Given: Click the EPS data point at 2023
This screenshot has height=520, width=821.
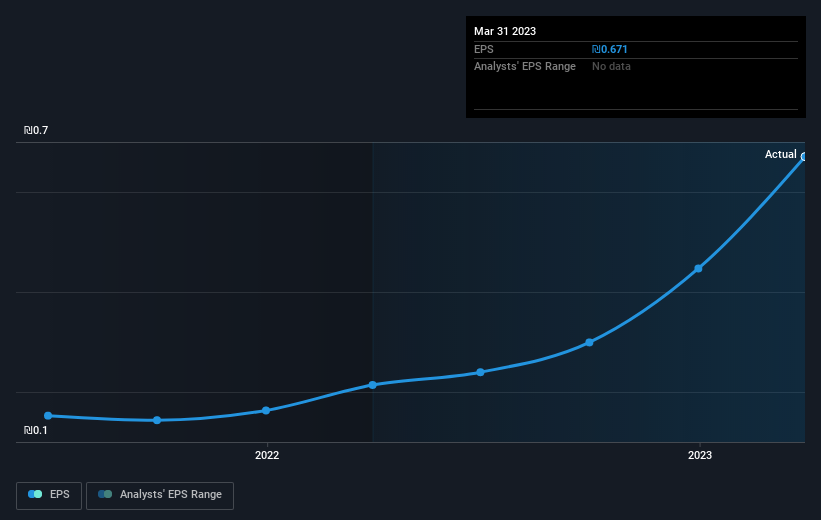Looking at the screenshot, I should (x=698, y=269).
